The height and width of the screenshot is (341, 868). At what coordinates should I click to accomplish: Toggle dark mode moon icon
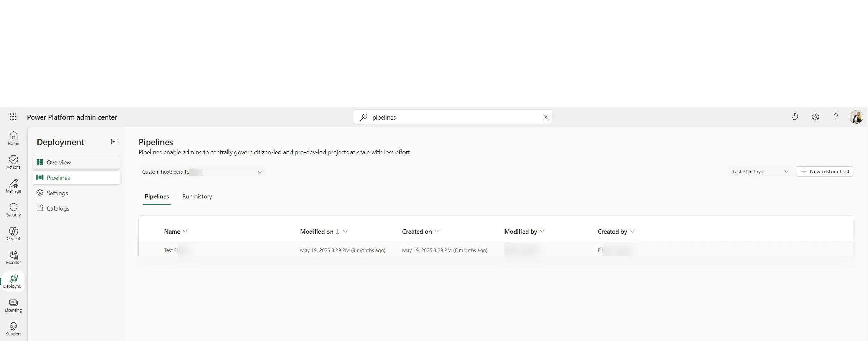[794, 117]
